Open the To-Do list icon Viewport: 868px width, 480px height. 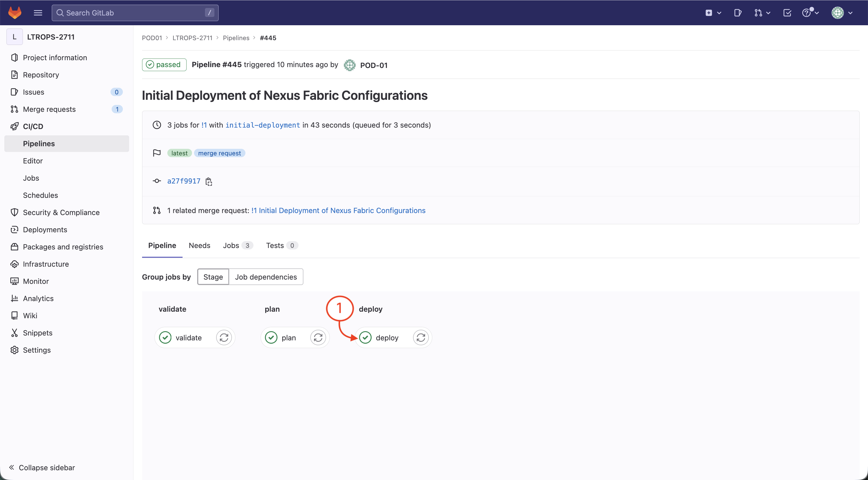787,12
